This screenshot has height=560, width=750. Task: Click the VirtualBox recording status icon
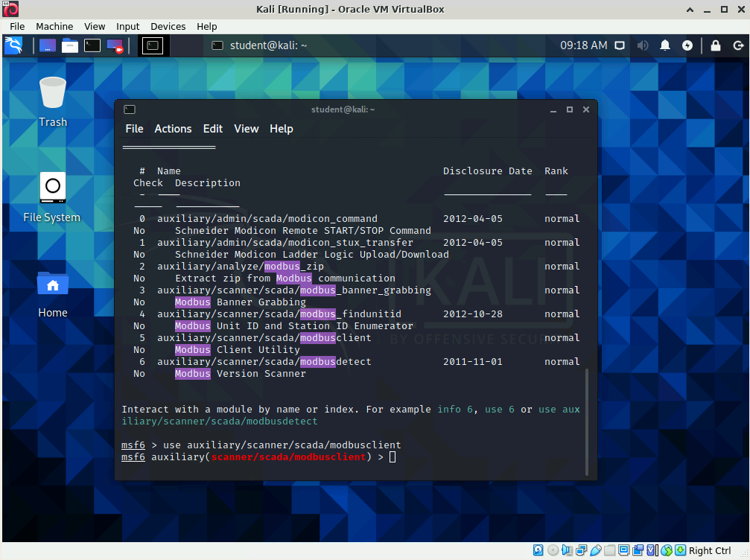pos(638,550)
